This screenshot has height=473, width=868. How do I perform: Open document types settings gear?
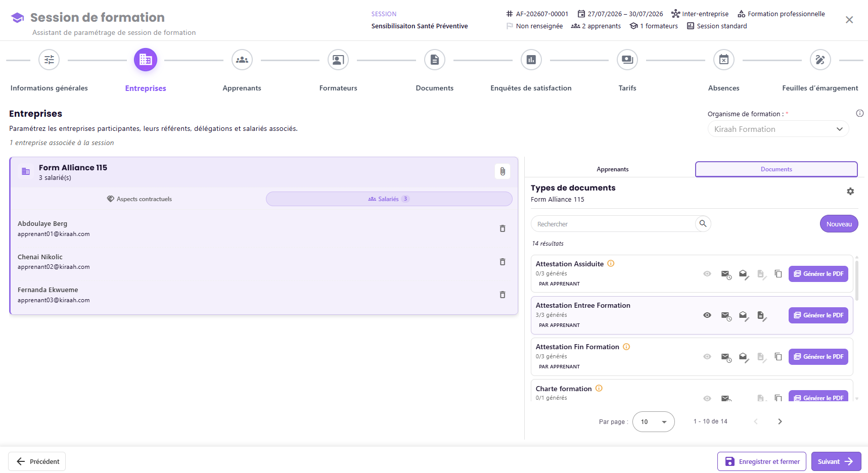(x=850, y=192)
